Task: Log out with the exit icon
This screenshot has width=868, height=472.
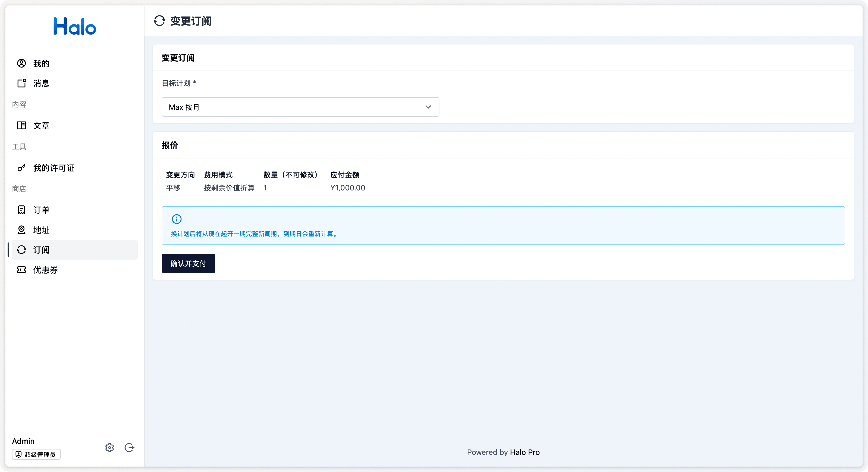Action: click(129, 447)
